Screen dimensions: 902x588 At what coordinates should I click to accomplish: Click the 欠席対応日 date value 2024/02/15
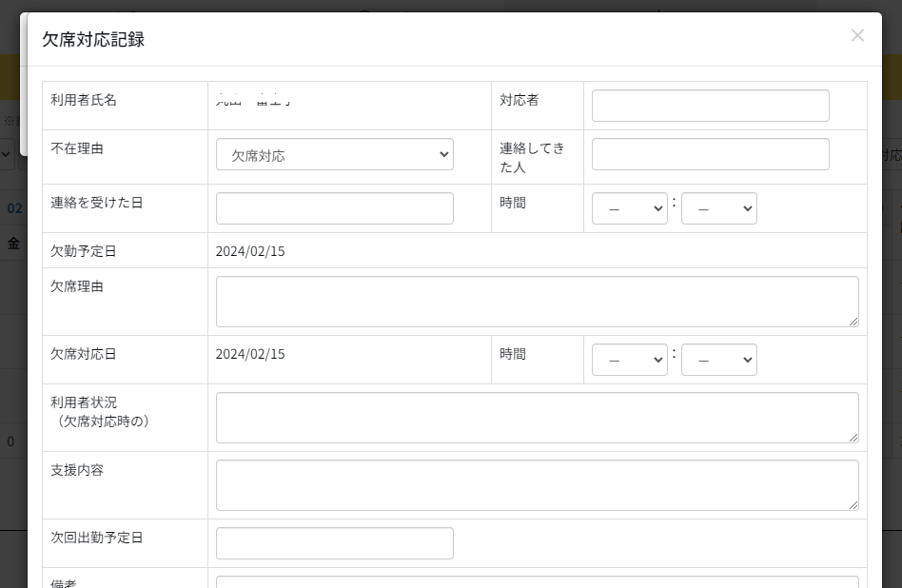(x=250, y=354)
